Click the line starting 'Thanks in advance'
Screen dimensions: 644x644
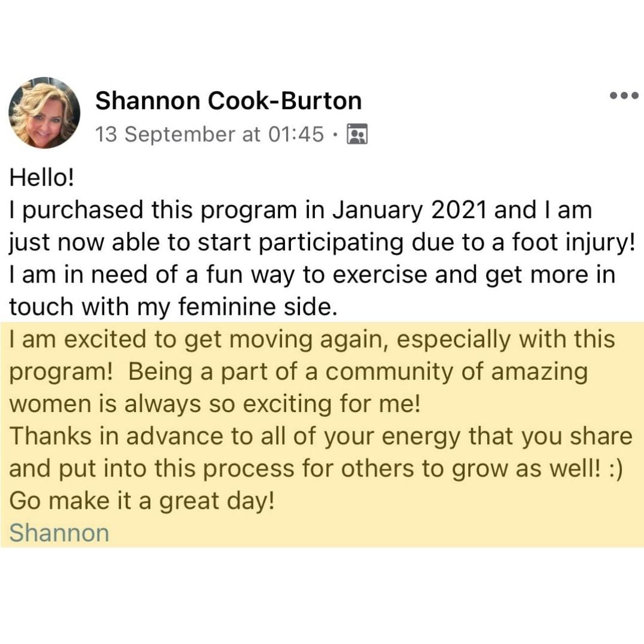click(x=320, y=436)
